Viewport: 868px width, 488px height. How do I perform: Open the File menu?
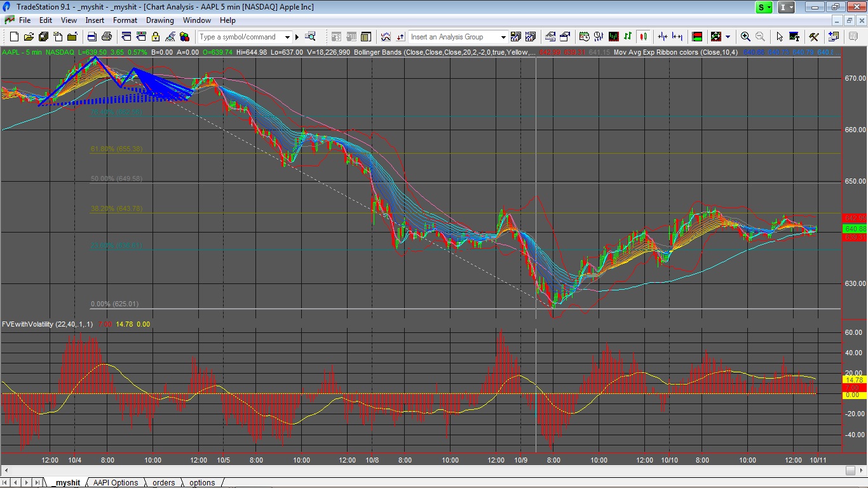[25, 20]
